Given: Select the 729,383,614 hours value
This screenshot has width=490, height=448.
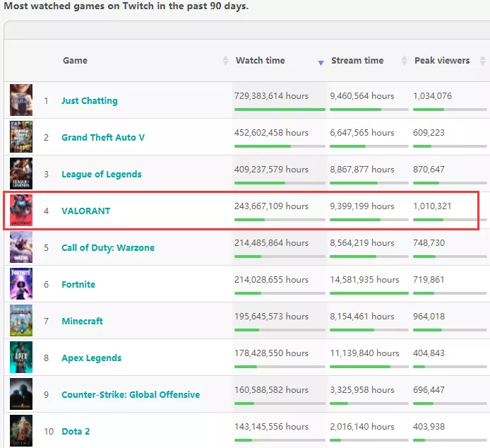Looking at the screenshot, I should click(271, 95).
